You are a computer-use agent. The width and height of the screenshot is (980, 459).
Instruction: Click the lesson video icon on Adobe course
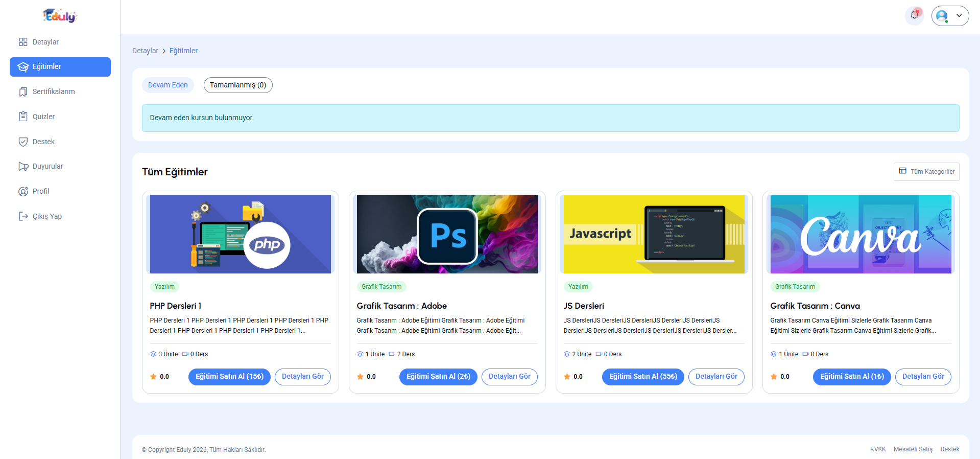[x=392, y=354]
